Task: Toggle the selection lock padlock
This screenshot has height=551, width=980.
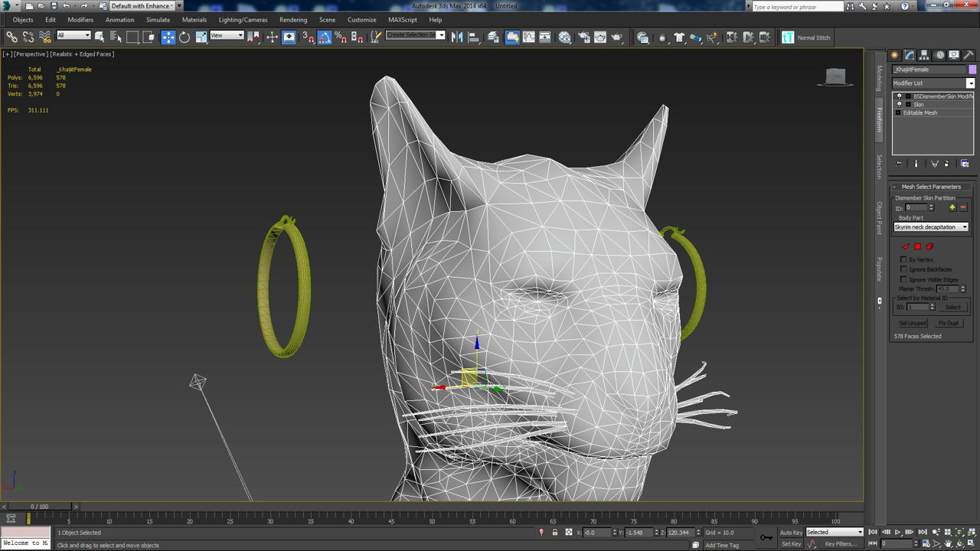Action: pyautogui.click(x=555, y=533)
